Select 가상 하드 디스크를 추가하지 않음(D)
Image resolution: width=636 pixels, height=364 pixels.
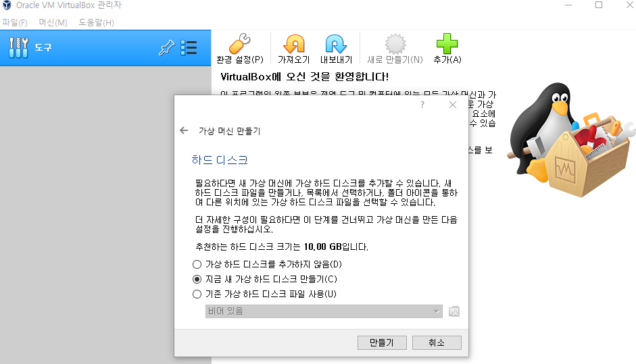[267, 264]
